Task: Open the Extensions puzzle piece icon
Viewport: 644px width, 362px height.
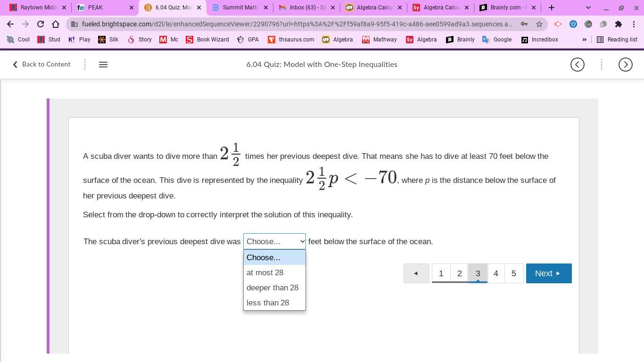Action: point(619,24)
